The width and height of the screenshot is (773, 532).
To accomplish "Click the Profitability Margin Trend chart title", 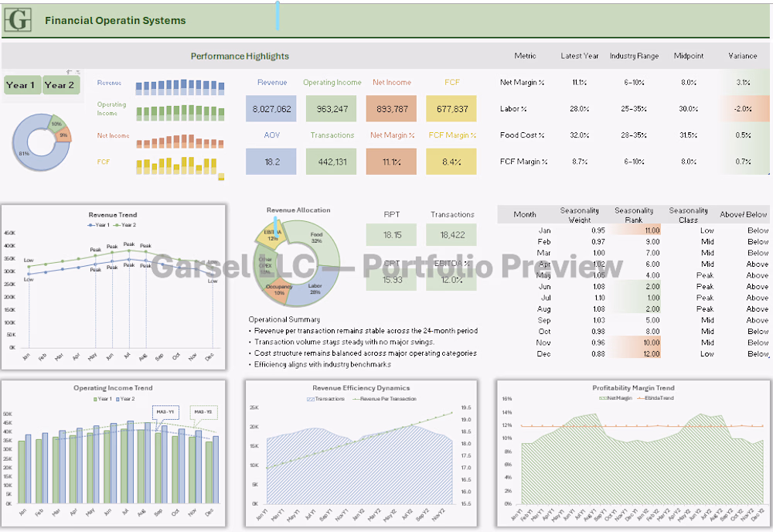I will click(x=634, y=388).
